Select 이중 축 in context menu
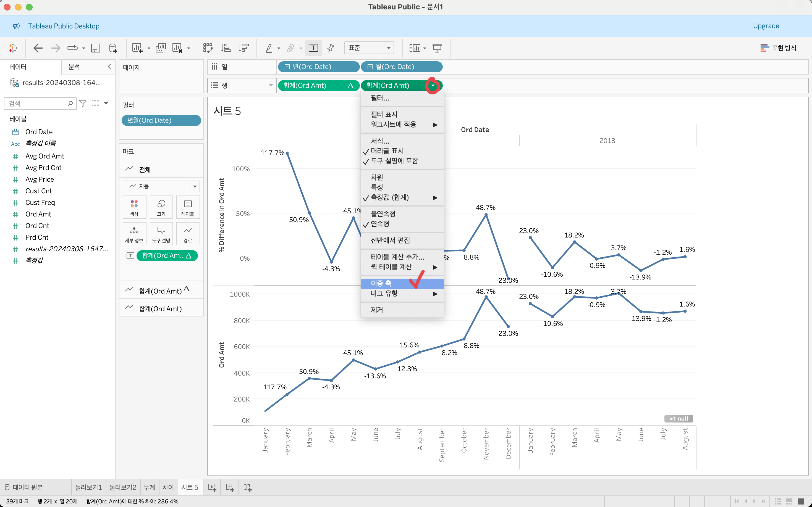Screen dimensions: 812x507 coord(381,283)
